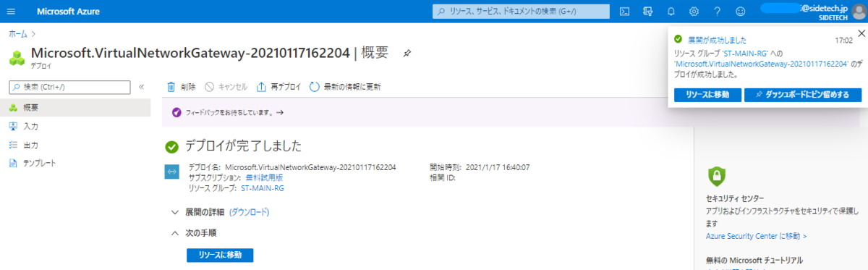Open the account avatar menu
Viewport: 868px width, 270px height.
coord(858,12)
